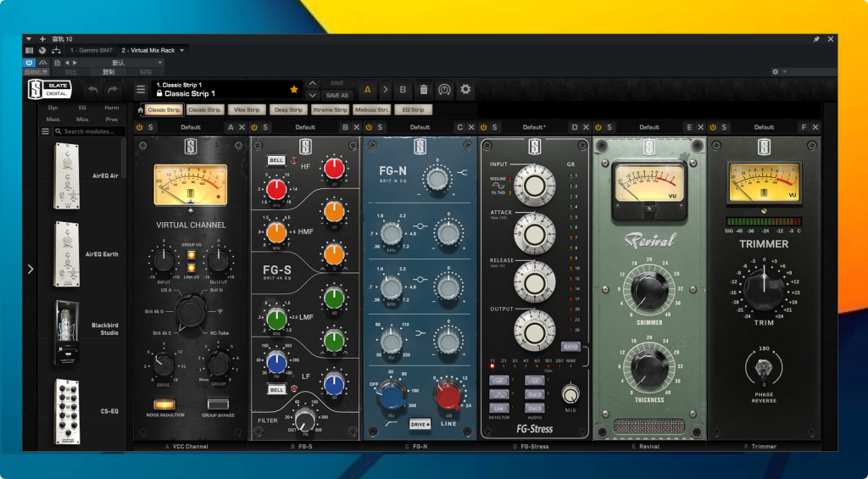
Task: Bypass the FG-S module power button
Action: point(254,127)
